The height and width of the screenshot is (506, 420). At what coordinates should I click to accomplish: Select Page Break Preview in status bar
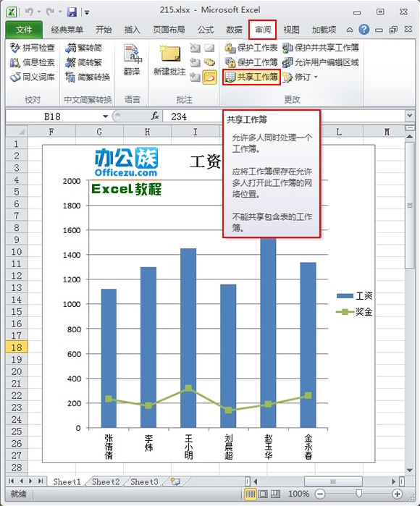(275, 494)
